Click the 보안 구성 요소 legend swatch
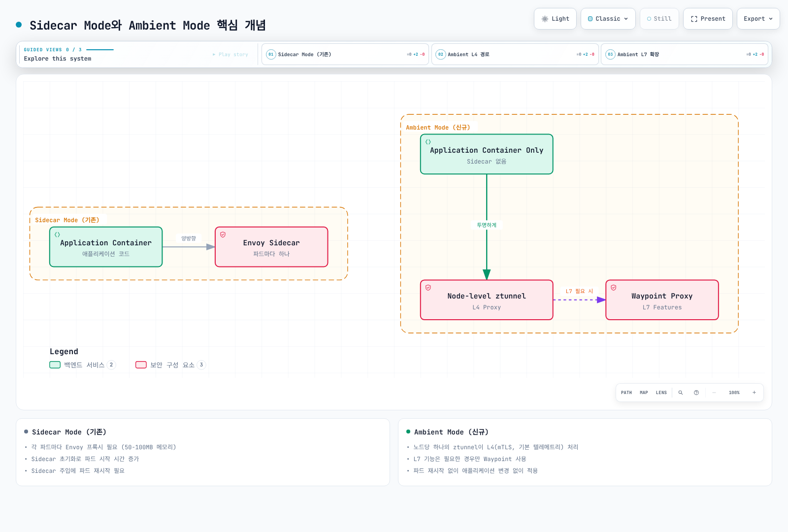This screenshot has width=788, height=532. tap(141, 365)
